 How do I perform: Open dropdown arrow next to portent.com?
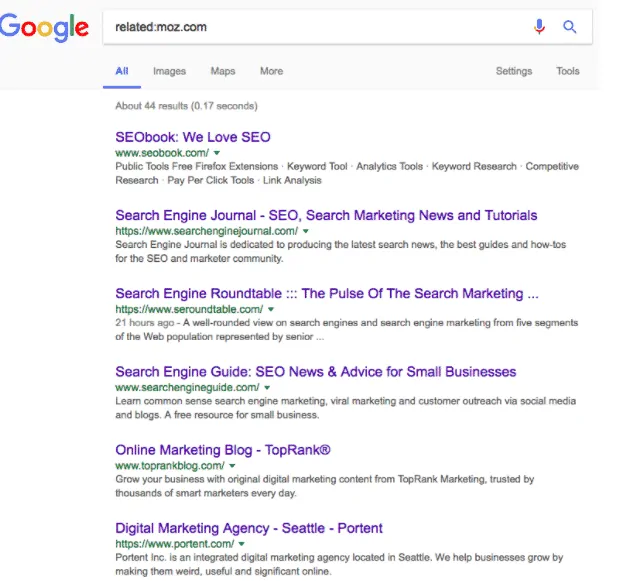pyautogui.click(x=242, y=544)
